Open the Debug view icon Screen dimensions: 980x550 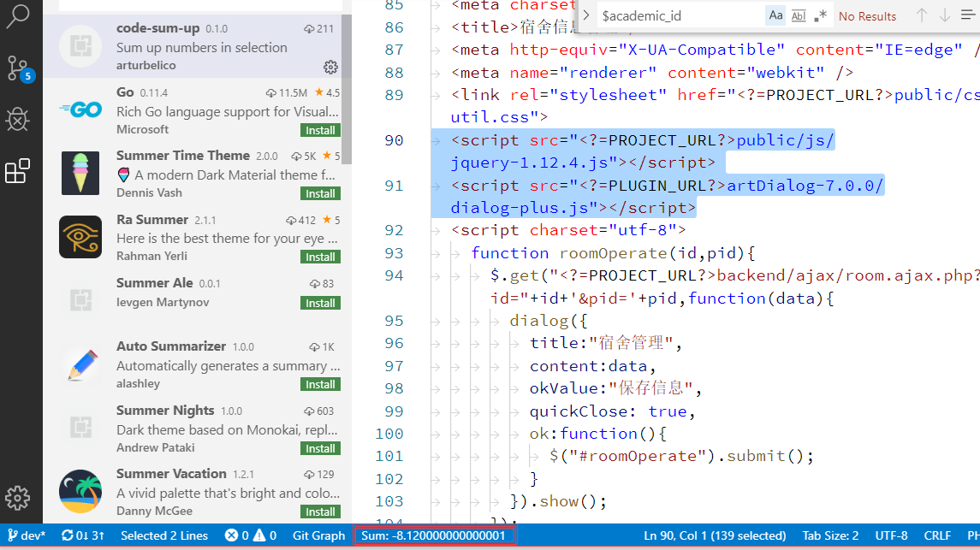17,119
